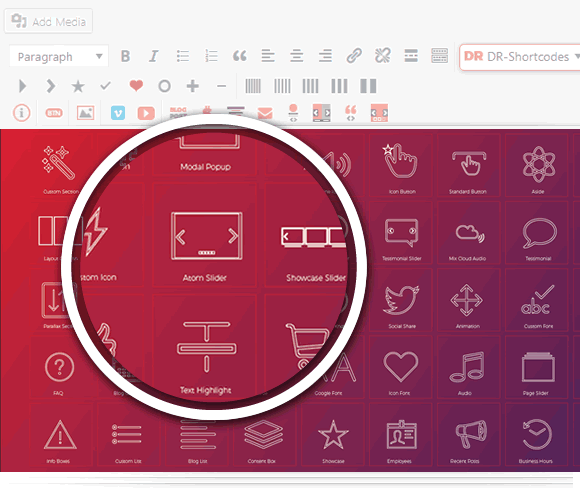Image resolution: width=580 pixels, height=489 pixels.
Task: Select the Animation shortcode tile
Action: click(468, 300)
